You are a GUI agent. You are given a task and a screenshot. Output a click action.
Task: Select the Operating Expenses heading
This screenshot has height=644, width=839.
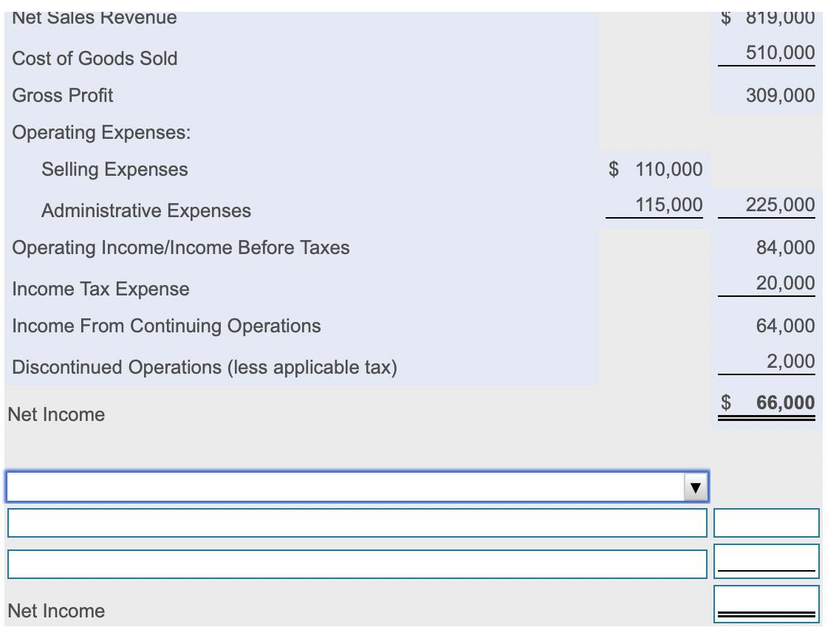pyautogui.click(x=92, y=131)
